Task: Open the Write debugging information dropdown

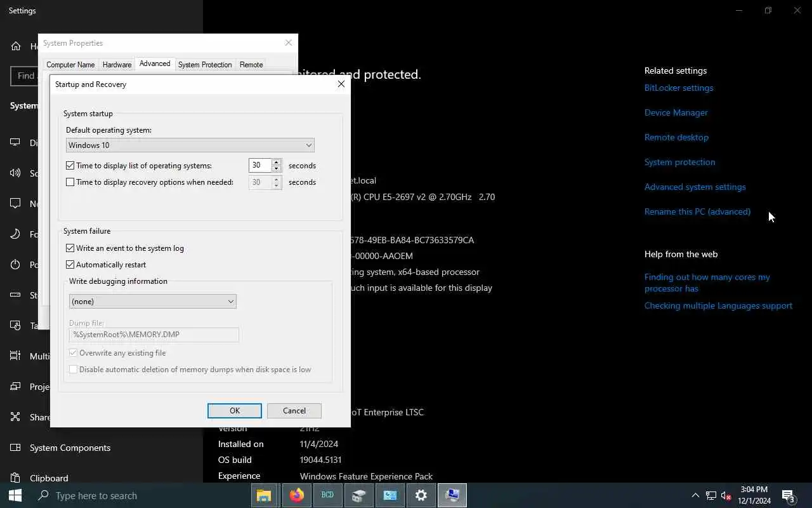Action: [x=152, y=301]
